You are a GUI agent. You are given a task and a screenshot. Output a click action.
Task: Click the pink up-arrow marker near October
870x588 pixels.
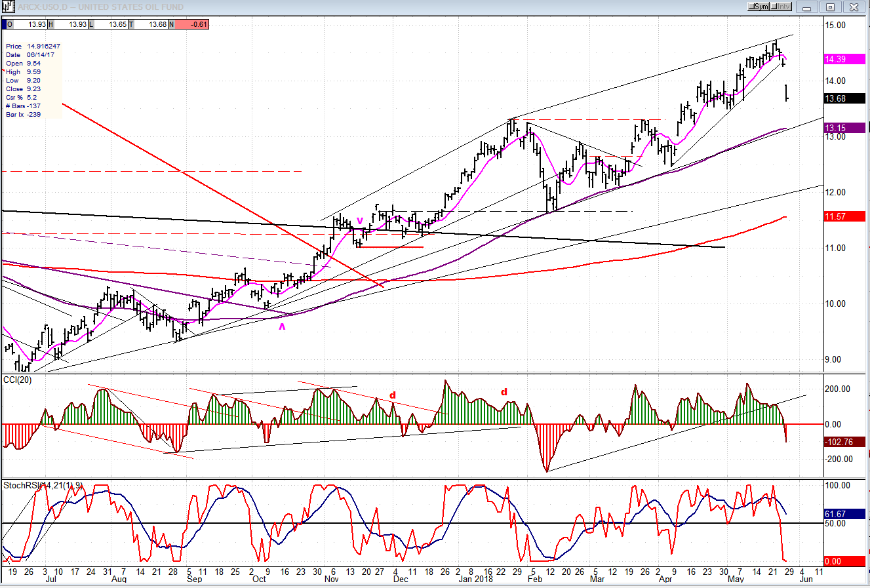point(283,326)
